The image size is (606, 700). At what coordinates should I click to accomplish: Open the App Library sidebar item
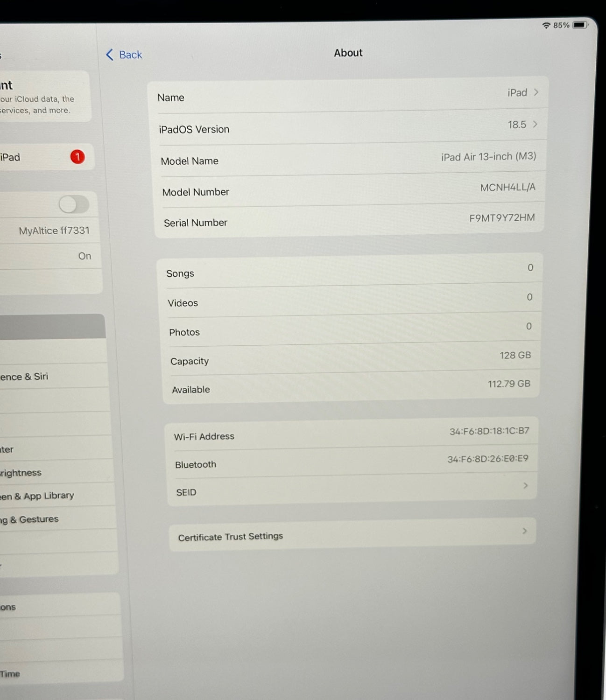click(57, 495)
